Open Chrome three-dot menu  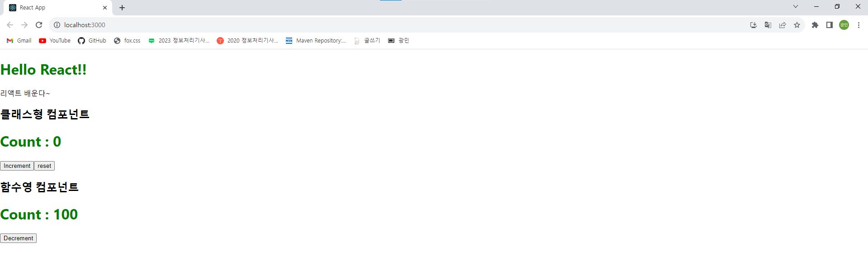[x=859, y=25]
